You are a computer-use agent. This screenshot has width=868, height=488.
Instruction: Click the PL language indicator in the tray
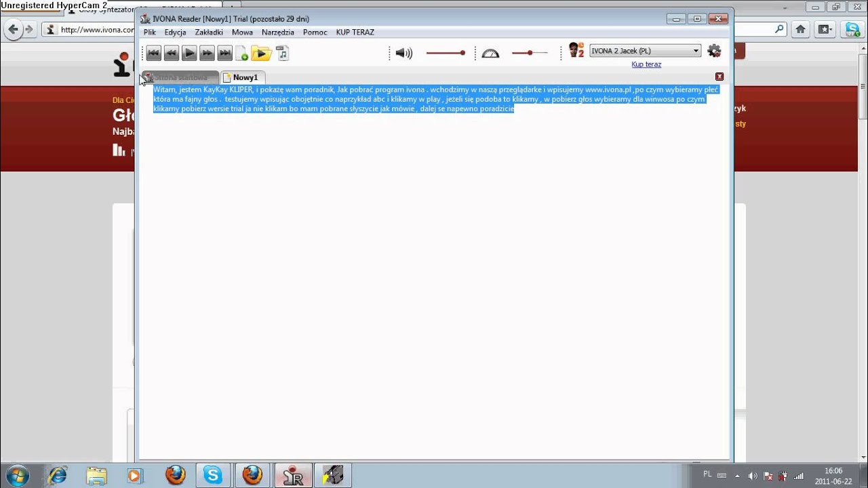(x=707, y=474)
